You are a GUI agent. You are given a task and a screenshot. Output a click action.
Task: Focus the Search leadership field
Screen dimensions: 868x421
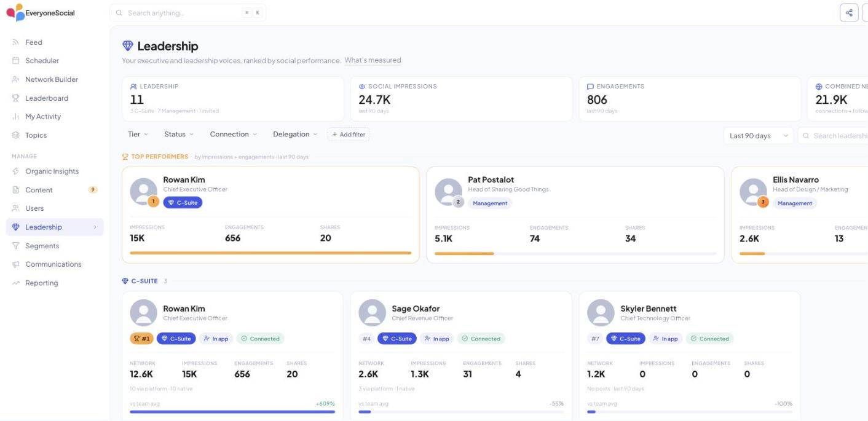tap(833, 136)
